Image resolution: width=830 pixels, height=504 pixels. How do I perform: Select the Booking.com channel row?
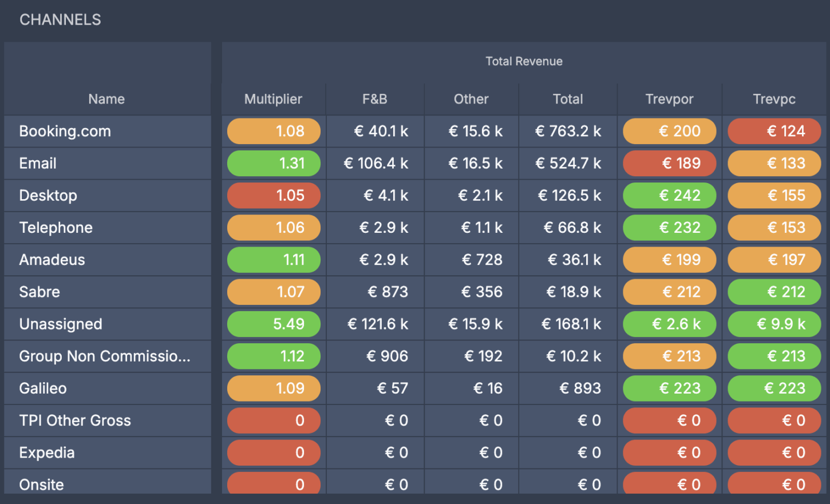click(x=65, y=131)
